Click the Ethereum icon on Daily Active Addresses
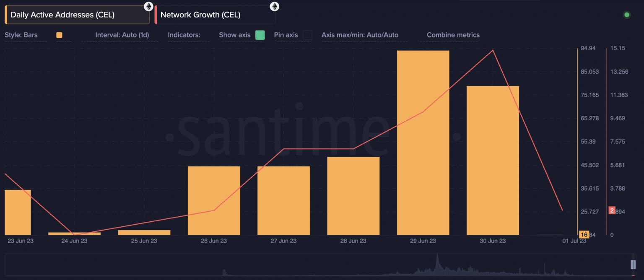Image resolution: width=644 pixels, height=280 pixels. pyautogui.click(x=148, y=6)
